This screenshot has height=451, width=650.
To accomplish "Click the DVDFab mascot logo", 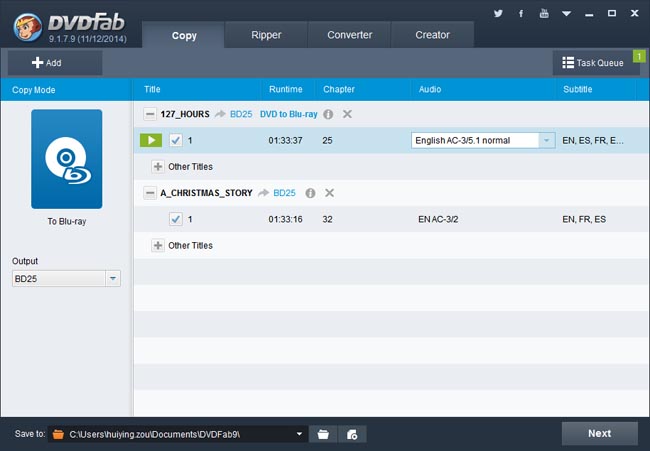I will [27, 27].
